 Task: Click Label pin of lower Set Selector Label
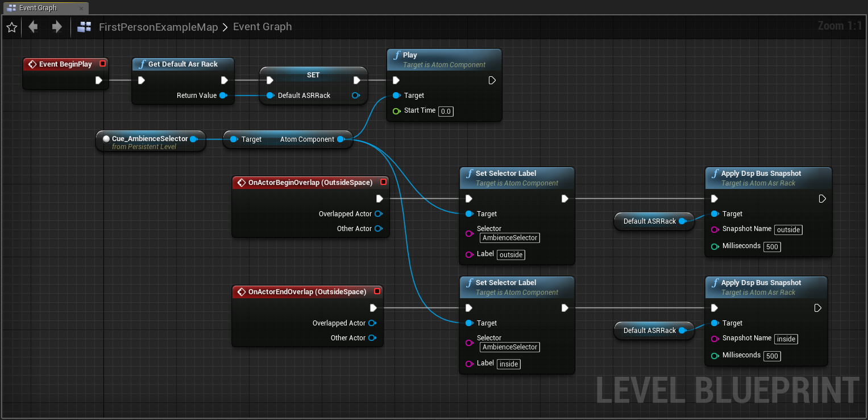(x=470, y=365)
